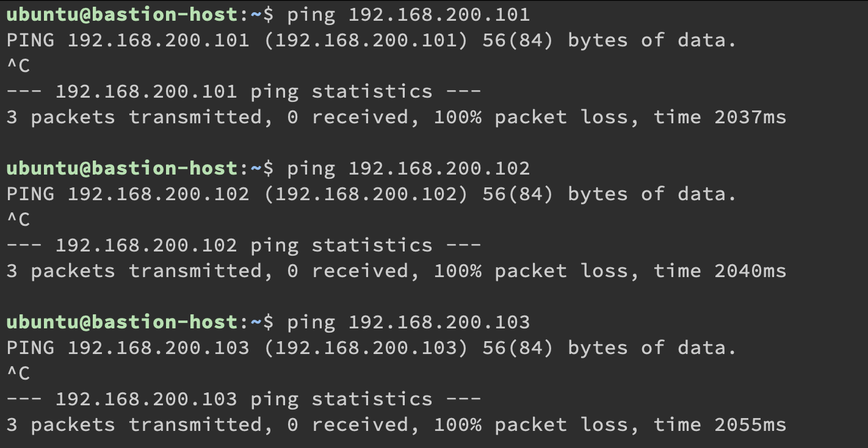This screenshot has width=868, height=448.
Task: Click the typed command ping 192.168.200.101
Action: 408,14
